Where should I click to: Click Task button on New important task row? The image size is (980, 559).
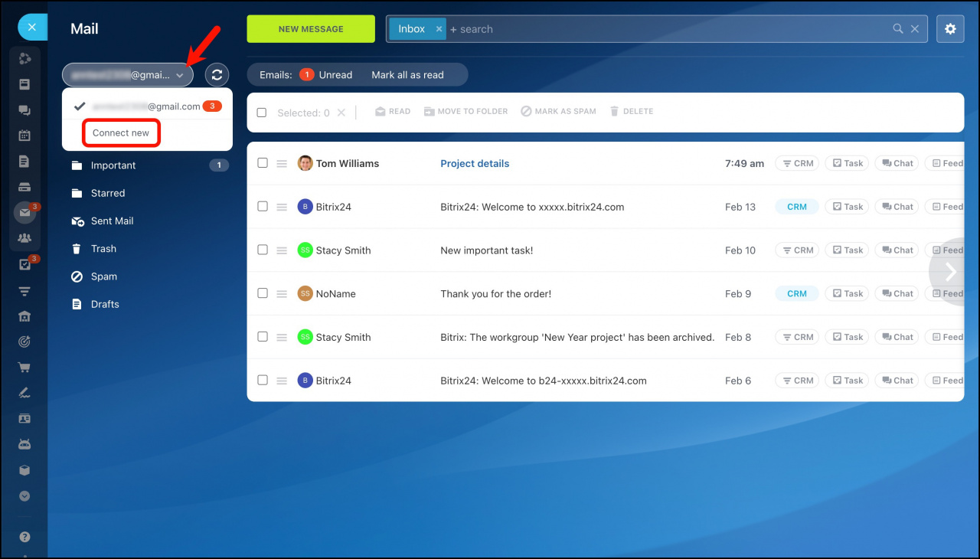847,250
